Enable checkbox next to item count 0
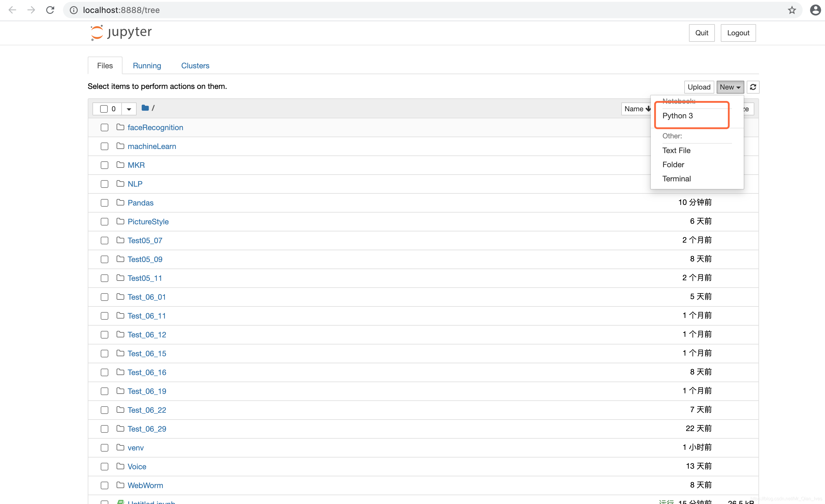Image resolution: width=825 pixels, height=504 pixels. (x=103, y=108)
